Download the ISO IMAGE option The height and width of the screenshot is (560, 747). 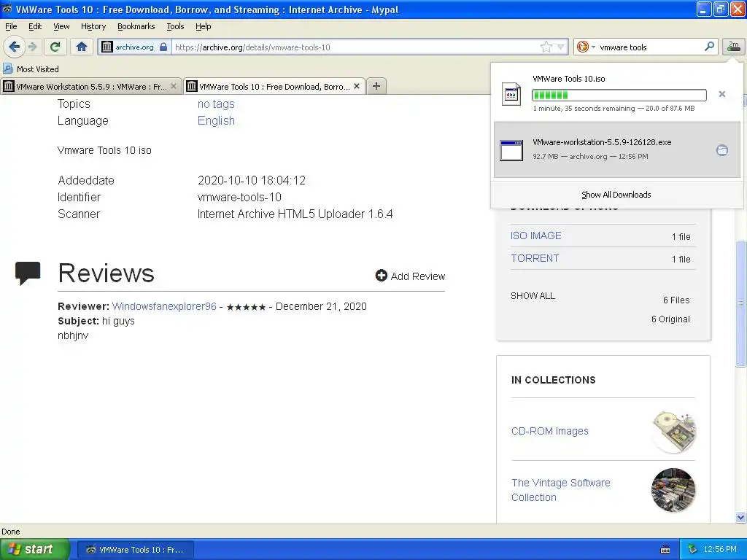click(536, 236)
